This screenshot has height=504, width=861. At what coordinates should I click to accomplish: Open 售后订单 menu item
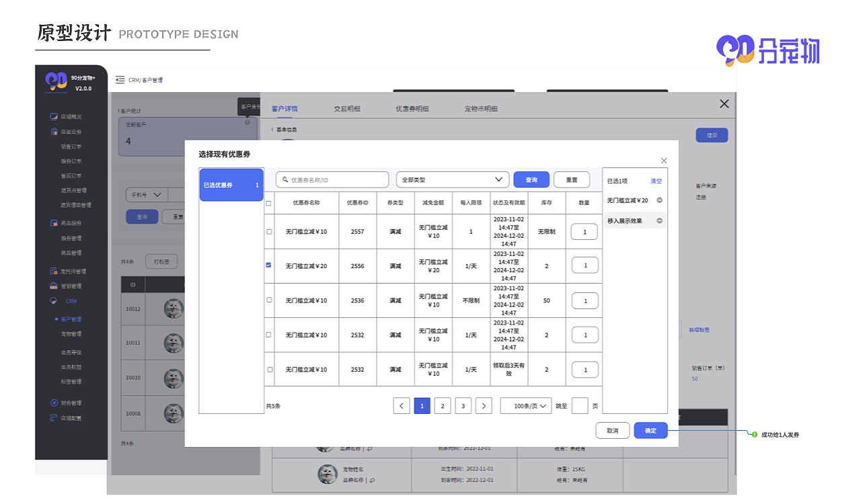(x=71, y=176)
